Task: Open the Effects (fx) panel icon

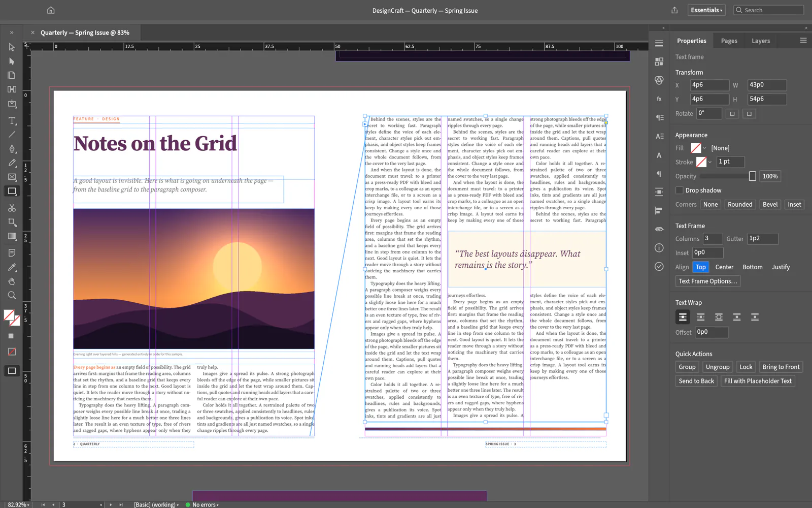Action: point(659,99)
